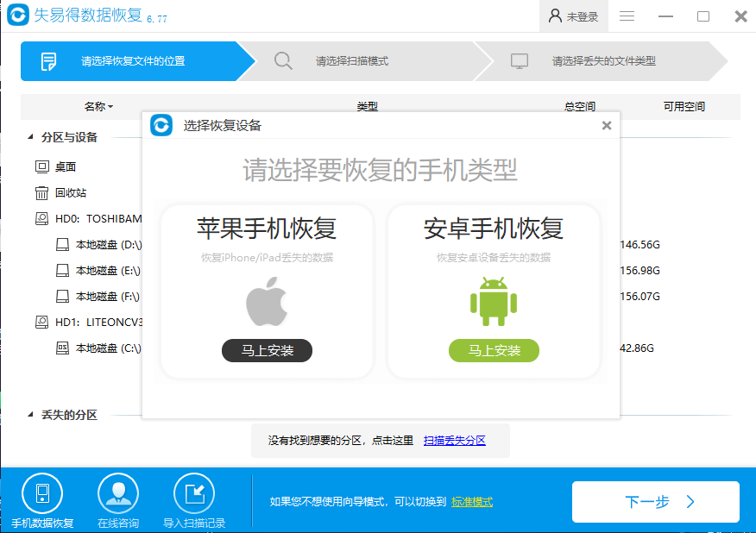Click the 42.86G free space value
The height and width of the screenshot is (533, 756).
[637, 348]
